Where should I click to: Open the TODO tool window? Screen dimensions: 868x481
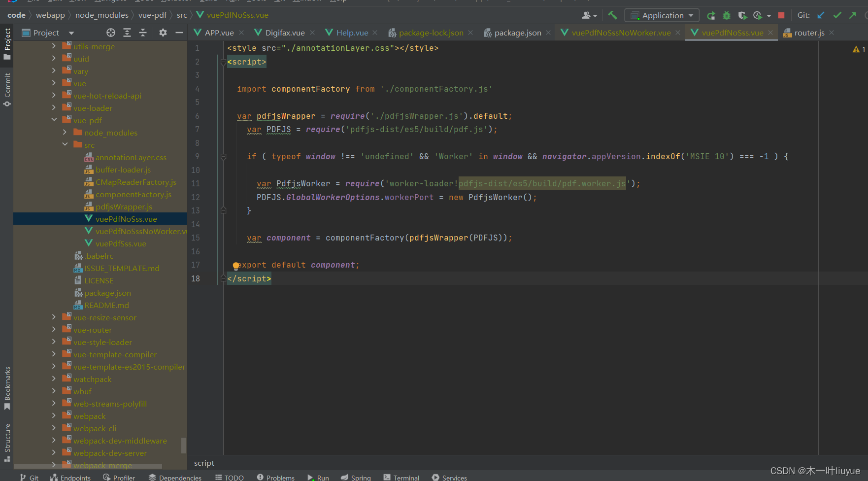coord(230,478)
